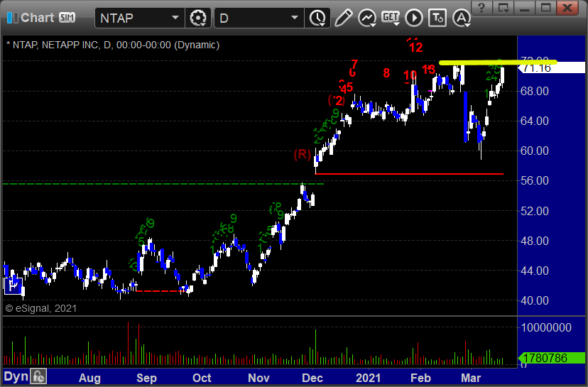This screenshot has height=387, width=588.
Task: Select the red dashed line near September low
Action: 160,291
